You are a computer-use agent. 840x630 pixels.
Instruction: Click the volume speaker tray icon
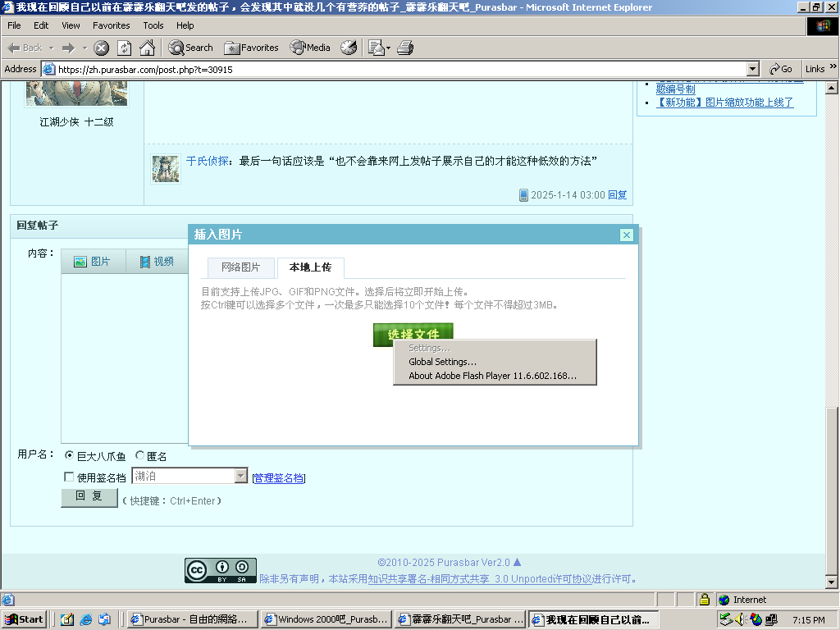pos(741,619)
